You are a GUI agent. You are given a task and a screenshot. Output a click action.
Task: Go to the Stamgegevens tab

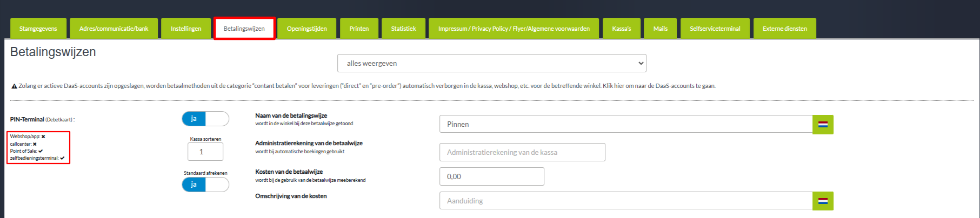[x=38, y=29]
